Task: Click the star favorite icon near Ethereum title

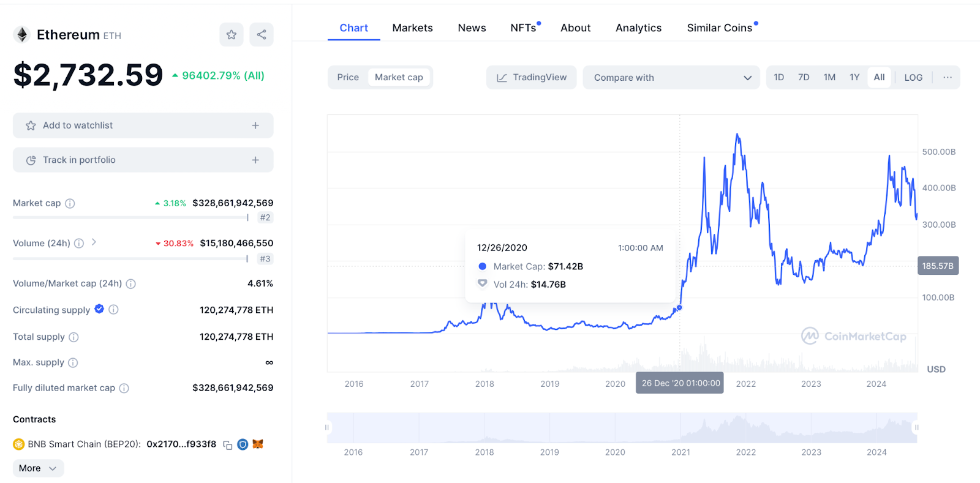Action: point(232,35)
